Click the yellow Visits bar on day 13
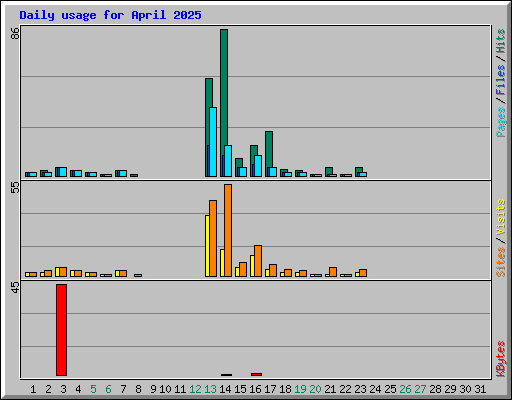Image resolution: width=512 pixels, height=400 pixels. (x=207, y=246)
